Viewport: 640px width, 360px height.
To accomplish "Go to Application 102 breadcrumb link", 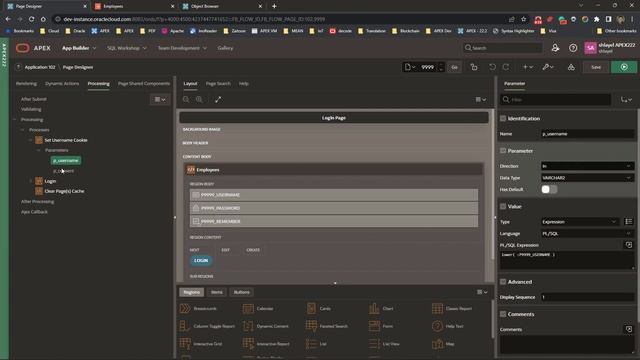I will point(40,67).
